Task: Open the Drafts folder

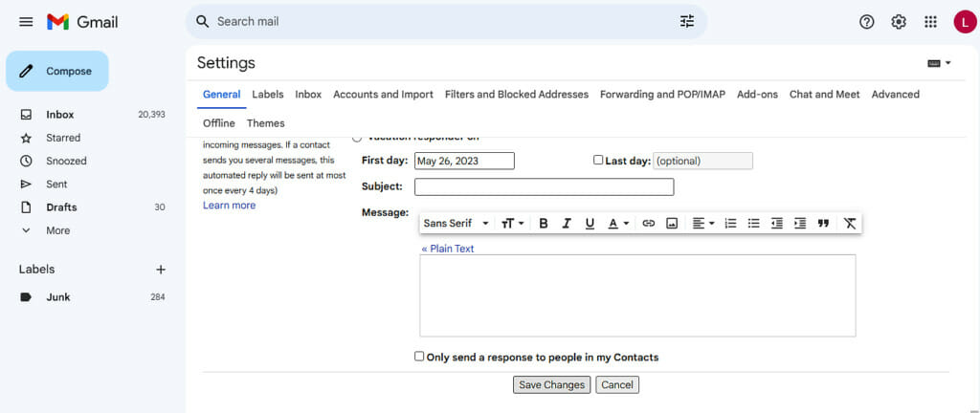Action: coord(61,207)
